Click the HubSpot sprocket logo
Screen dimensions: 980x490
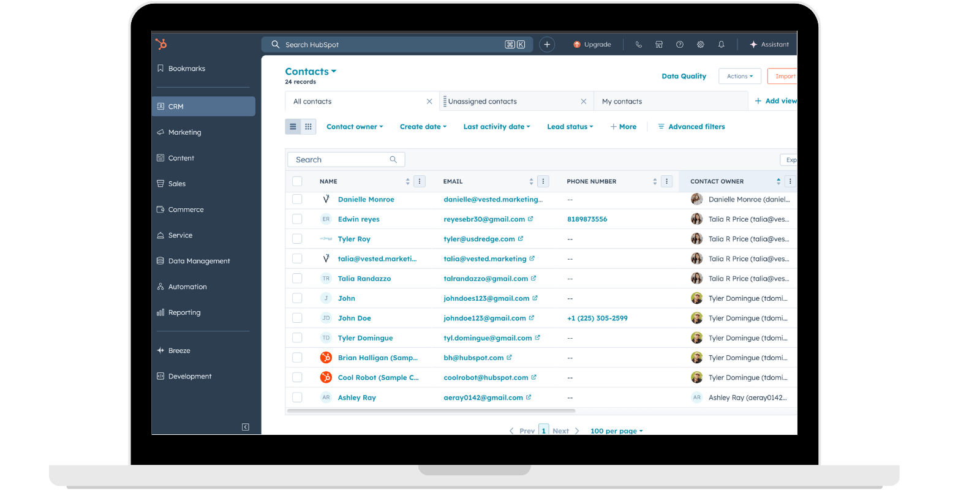[x=161, y=44]
